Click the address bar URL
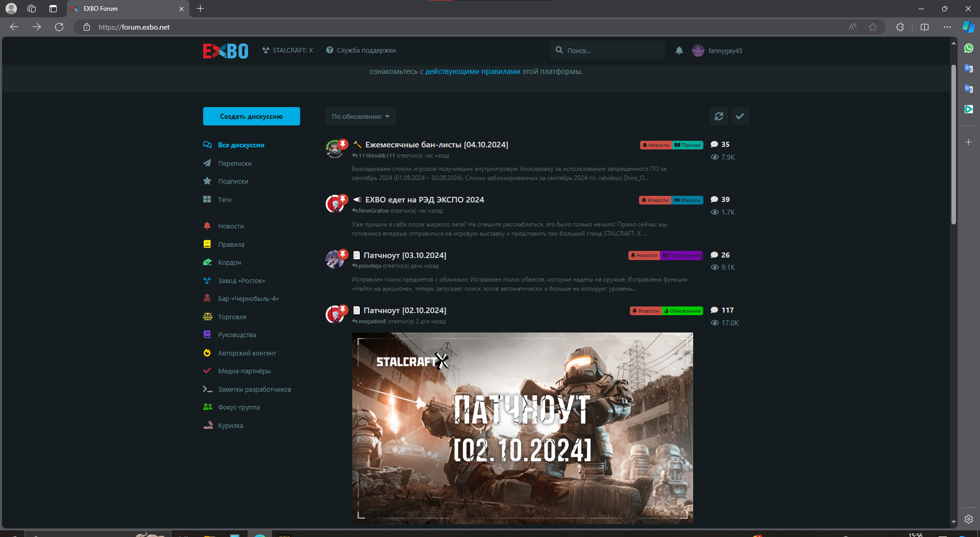Viewport: 980px width, 537px height. pyautogui.click(x=134, y=27)
